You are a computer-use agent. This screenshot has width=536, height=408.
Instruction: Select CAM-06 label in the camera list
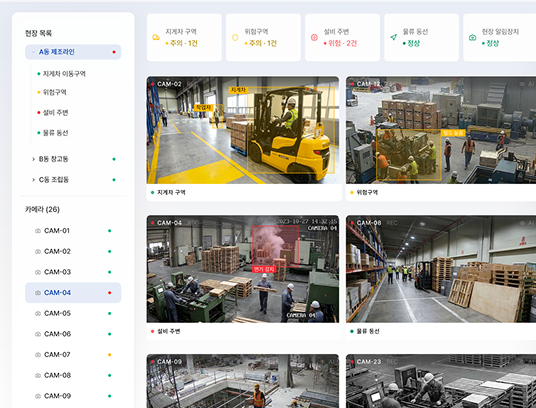click(x=57, y=334)
